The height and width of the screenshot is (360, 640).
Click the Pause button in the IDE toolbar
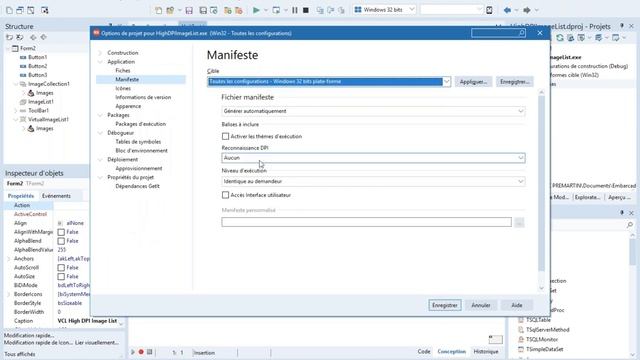295,10
